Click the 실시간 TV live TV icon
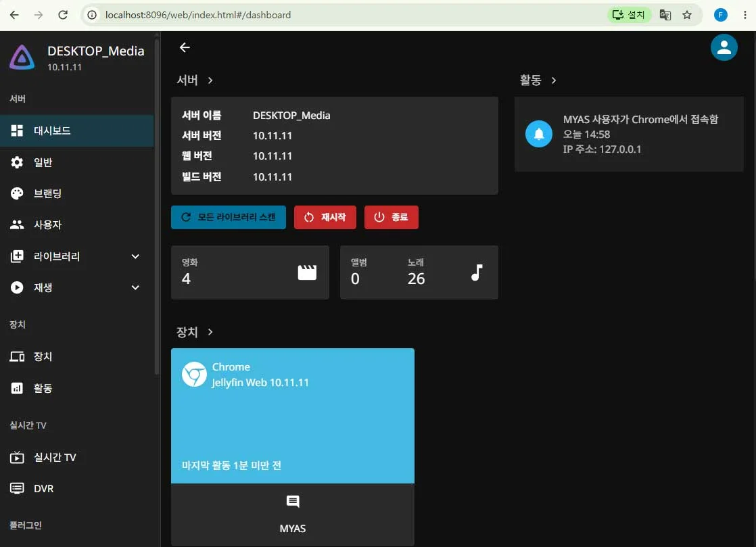Screen dimensions: 756x547 click(x=17, y=457)
